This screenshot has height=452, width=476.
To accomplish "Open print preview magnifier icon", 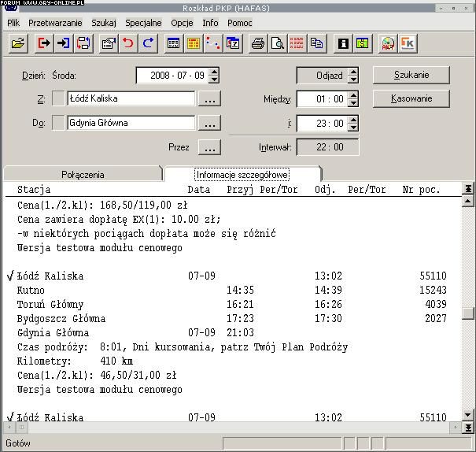I will click(x=277, y=44).
